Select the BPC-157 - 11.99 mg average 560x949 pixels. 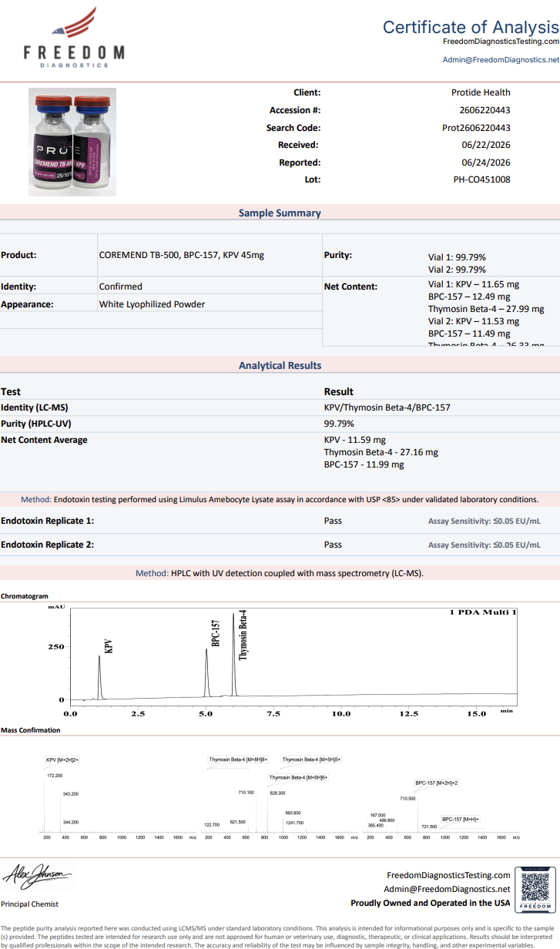pyautogui.click(x=364, y=464)
